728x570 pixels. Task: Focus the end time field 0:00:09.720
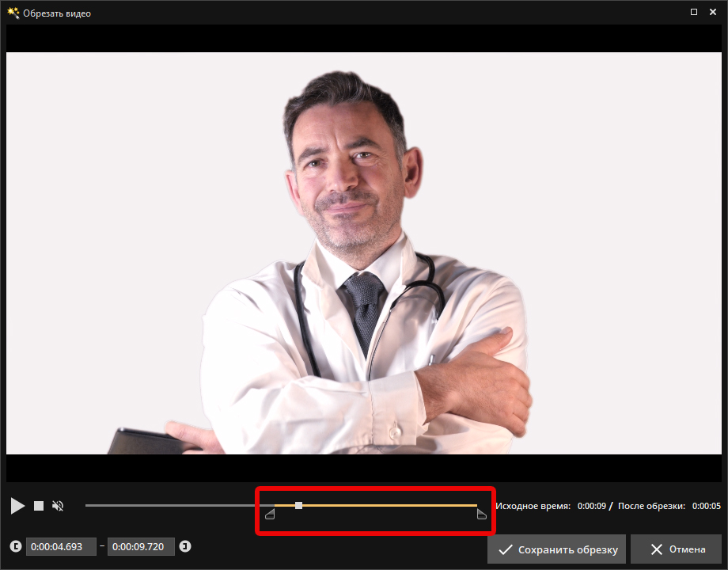pos(141,546)
